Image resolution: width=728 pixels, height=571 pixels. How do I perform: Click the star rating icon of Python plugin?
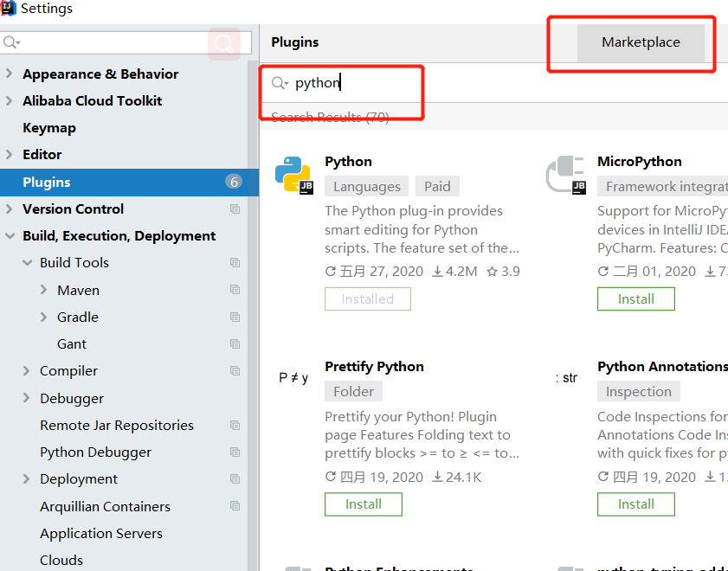(x=493, y=272)
